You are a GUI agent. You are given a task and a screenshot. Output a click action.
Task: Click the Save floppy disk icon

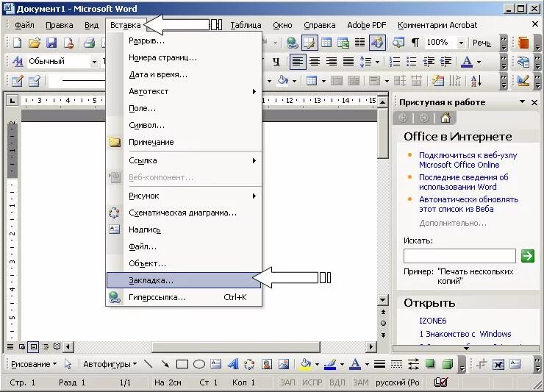point(51,43)
